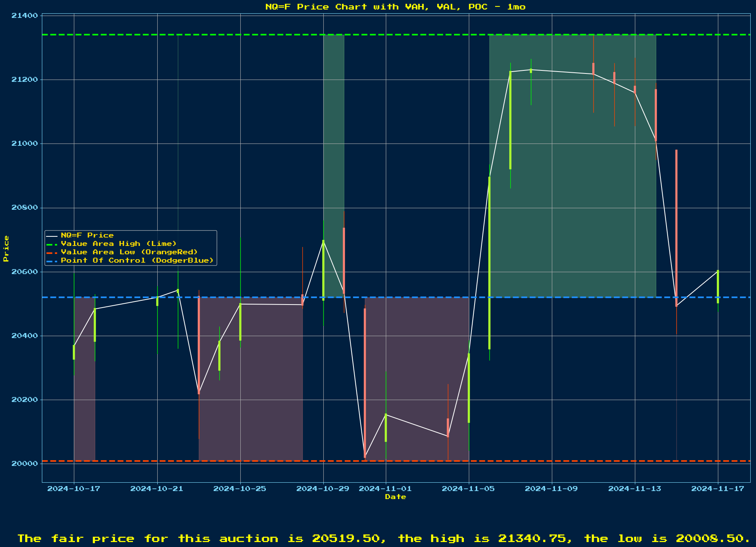Screen dimensions: 756x547
Task: Click the 2024-11-17 date axis label
Action: click(x=718, y=489)
